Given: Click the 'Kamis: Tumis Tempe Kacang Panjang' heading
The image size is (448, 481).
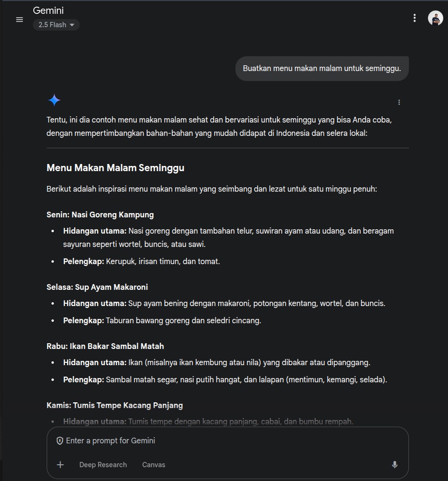Looking at the screenshot, I should (115, 405).
